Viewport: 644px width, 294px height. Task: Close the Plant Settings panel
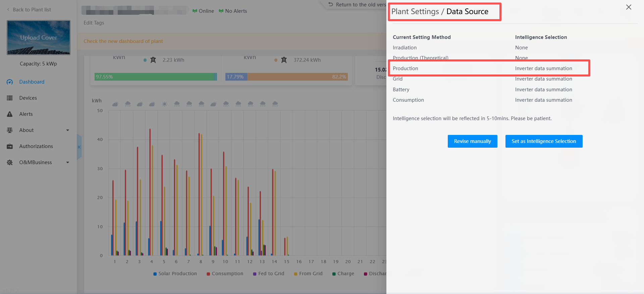tap(629, 7)
